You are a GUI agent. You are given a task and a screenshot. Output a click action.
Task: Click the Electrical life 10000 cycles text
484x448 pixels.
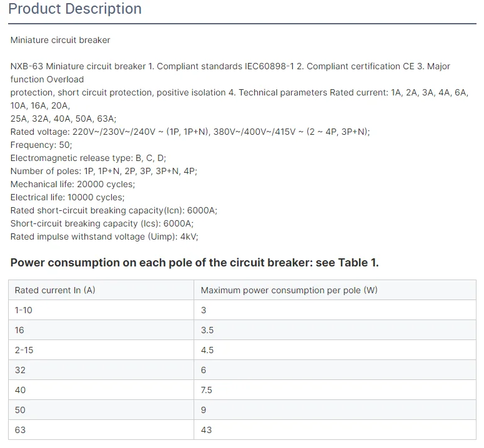[x=67, y=197]
